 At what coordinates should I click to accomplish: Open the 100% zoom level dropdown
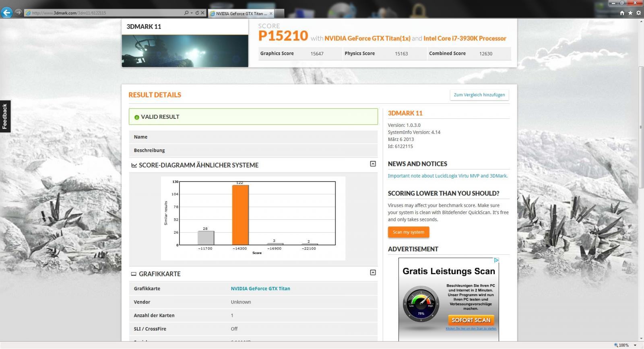click(635, 345)
